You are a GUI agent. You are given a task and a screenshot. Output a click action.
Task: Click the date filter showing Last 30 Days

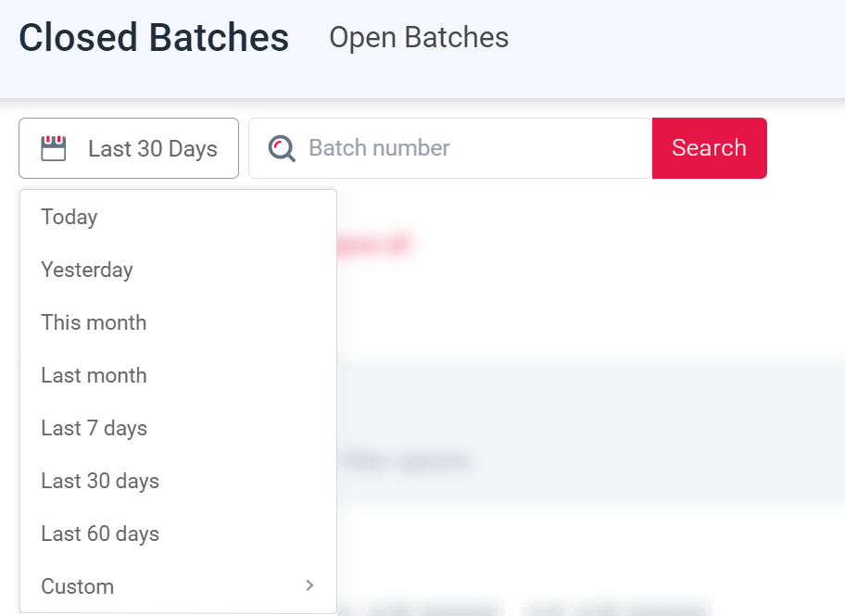click(x=128, y=147)
